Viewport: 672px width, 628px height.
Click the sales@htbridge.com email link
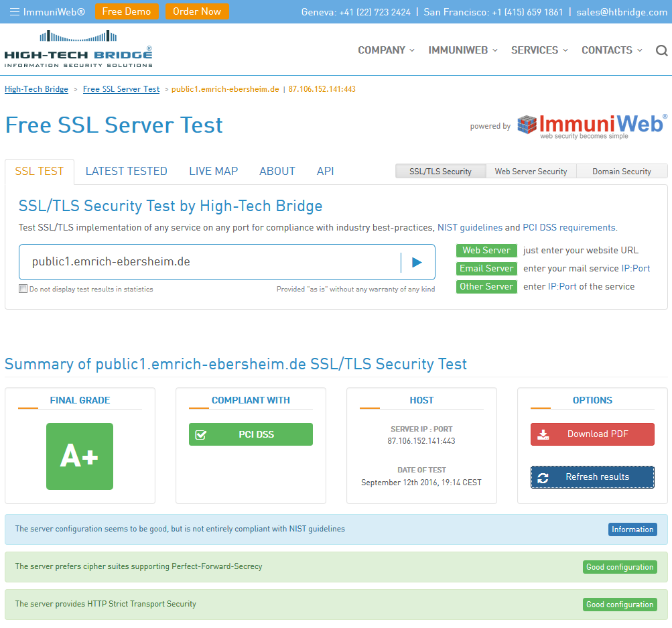[622, 12]
